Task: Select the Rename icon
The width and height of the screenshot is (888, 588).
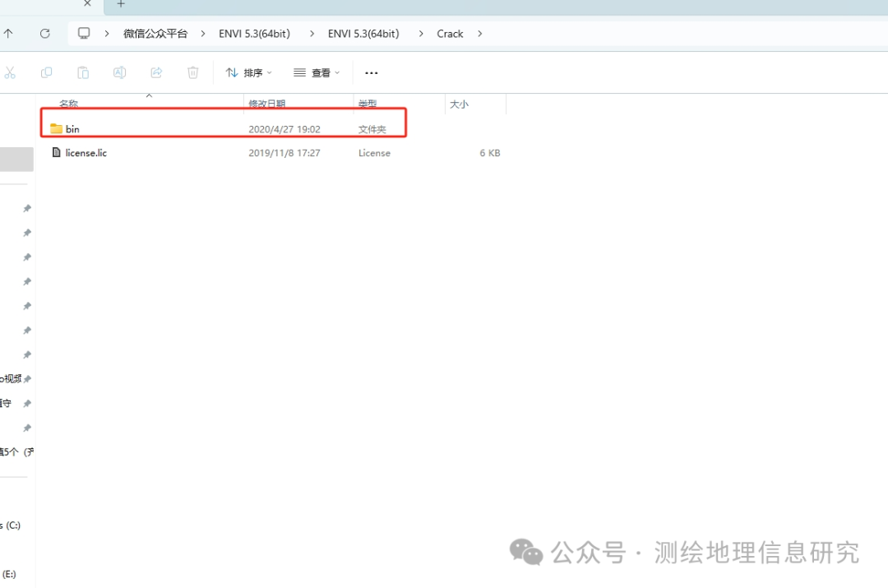Action: (119, 72)
